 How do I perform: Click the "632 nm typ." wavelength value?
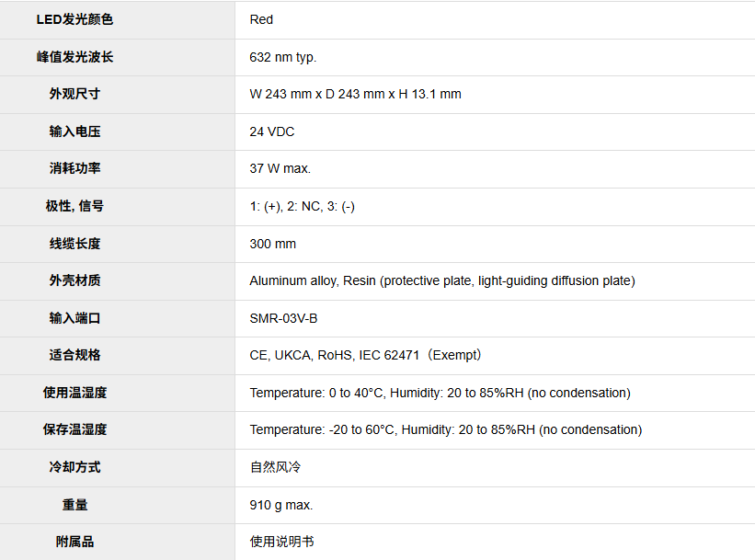coord(282,57)
